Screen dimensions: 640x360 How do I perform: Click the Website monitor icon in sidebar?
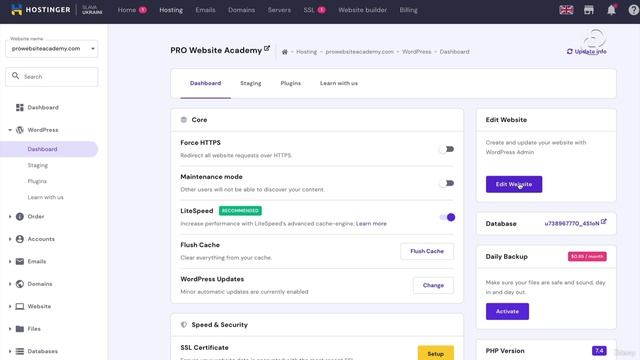(20, 306)
